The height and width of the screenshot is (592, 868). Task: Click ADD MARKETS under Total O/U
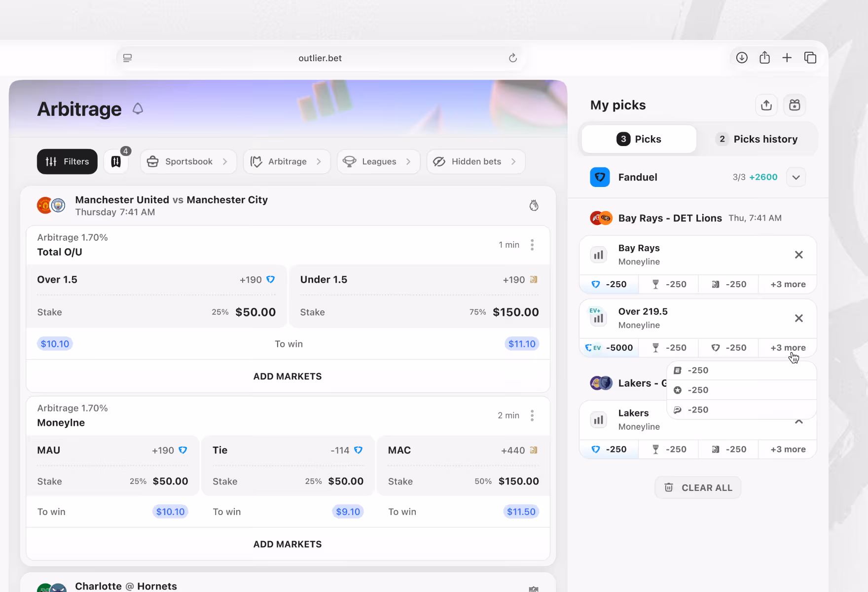coord(288,376)
